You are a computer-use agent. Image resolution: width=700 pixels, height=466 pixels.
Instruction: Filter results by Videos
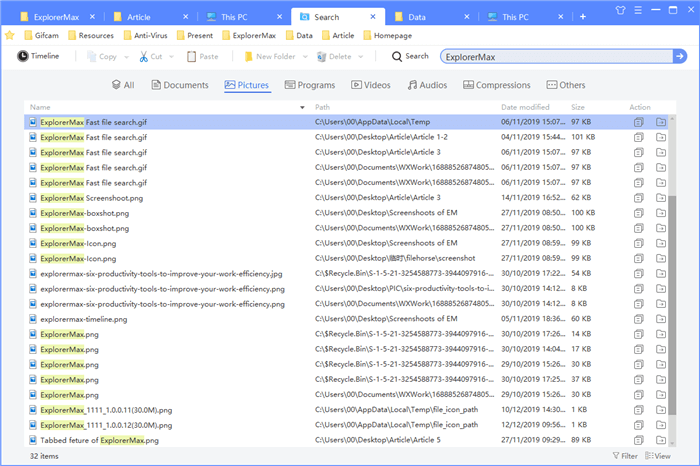[371, 85]
